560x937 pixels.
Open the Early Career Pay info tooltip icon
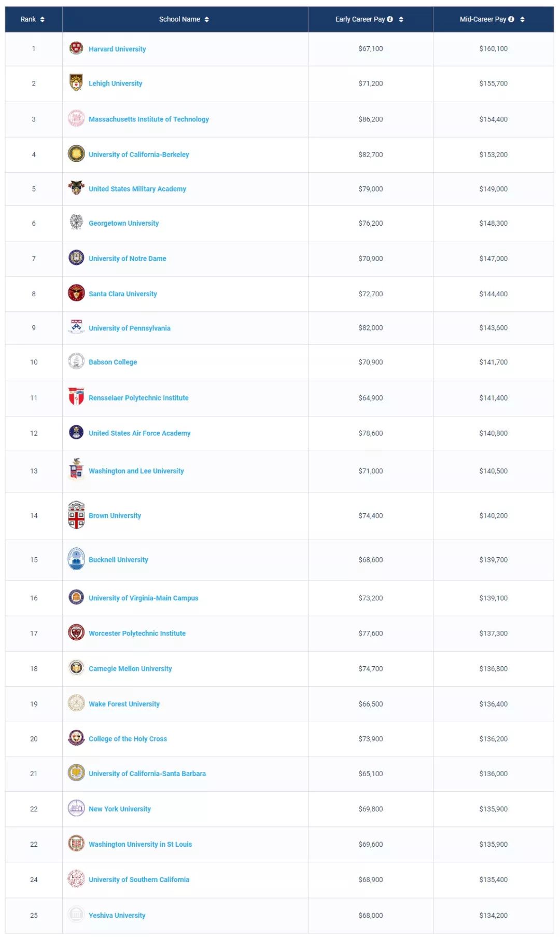(x=390, y=19)
